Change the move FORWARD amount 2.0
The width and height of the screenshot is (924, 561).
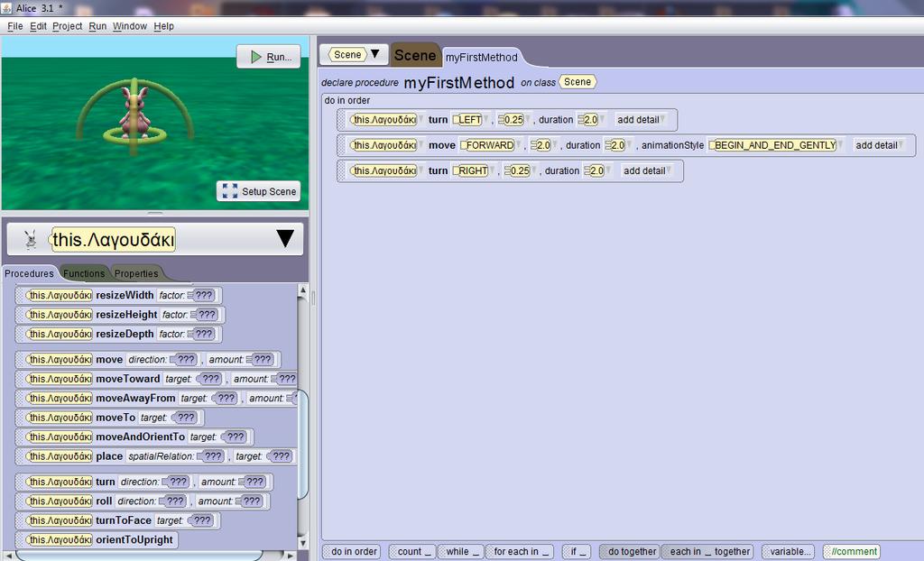(x=542, y=145)
